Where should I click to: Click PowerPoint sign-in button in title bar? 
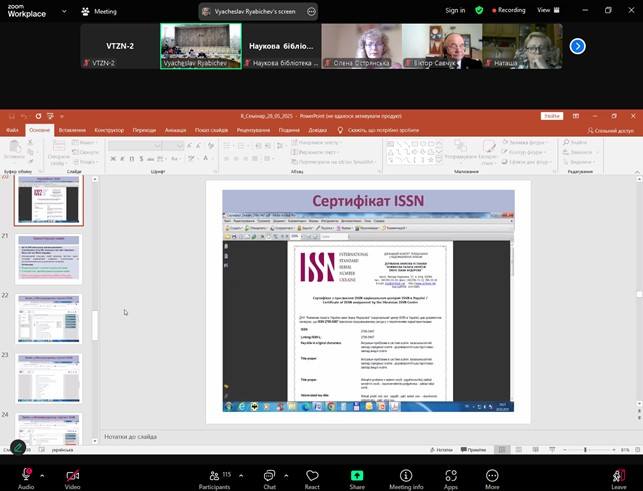coord(552,116)
